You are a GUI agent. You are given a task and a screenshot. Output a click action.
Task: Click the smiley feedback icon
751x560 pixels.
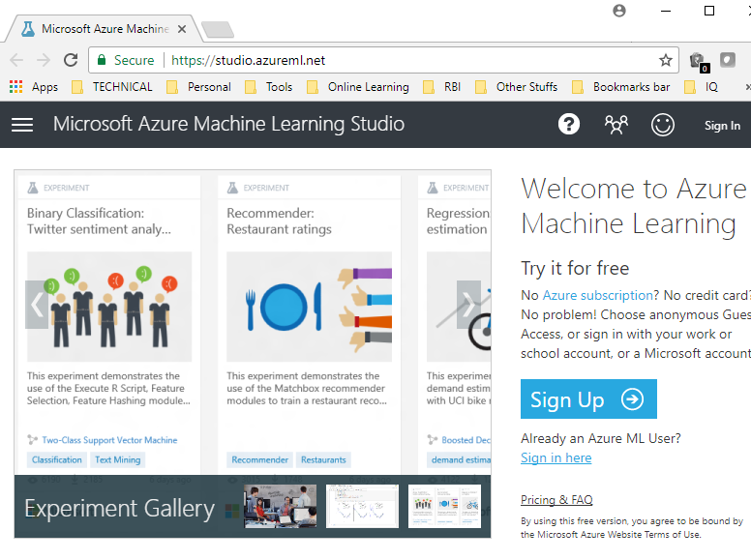pyautogui.click(x=663, y=124)
